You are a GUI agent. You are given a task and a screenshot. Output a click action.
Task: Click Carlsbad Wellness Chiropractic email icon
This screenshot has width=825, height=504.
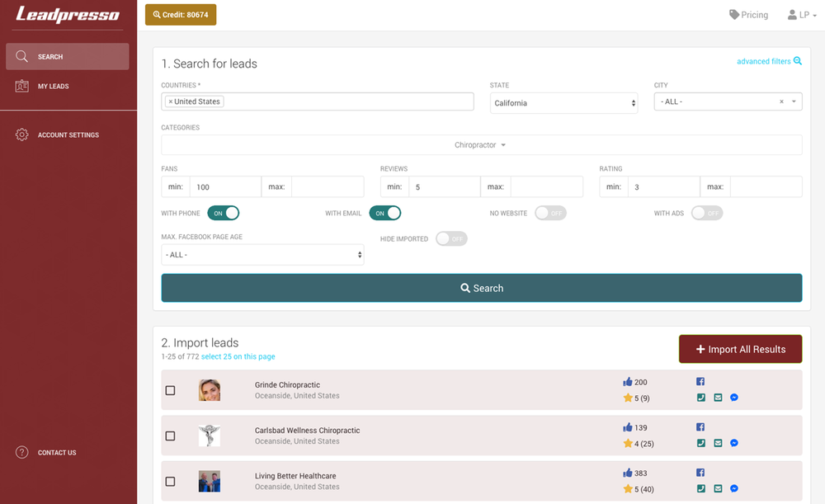pyautogui.click(x=718, y=443)
